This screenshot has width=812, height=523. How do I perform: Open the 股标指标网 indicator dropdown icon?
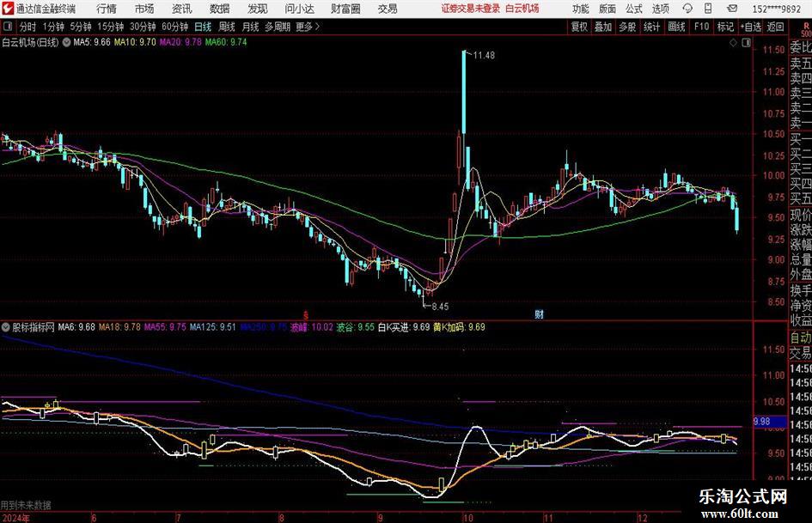click(6, 327)
